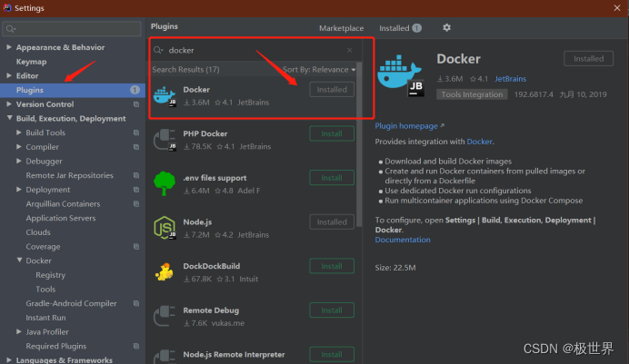Viewport: 629px width, 364px height.
Task: Click the DockDockBuild duck icon
Action: pyautogui.click(x=165, y=272)
